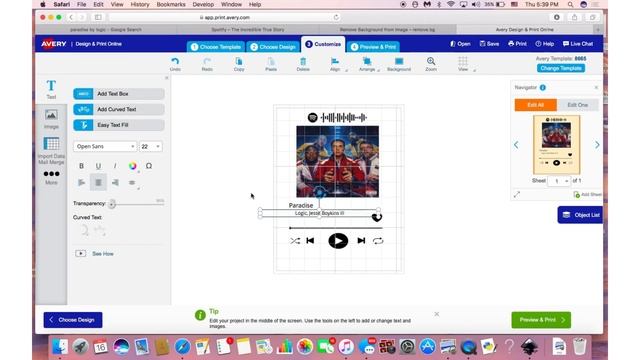The image size is (640, 360).
Task: Select the Paradise text on label
Action: tap(301, 205)
